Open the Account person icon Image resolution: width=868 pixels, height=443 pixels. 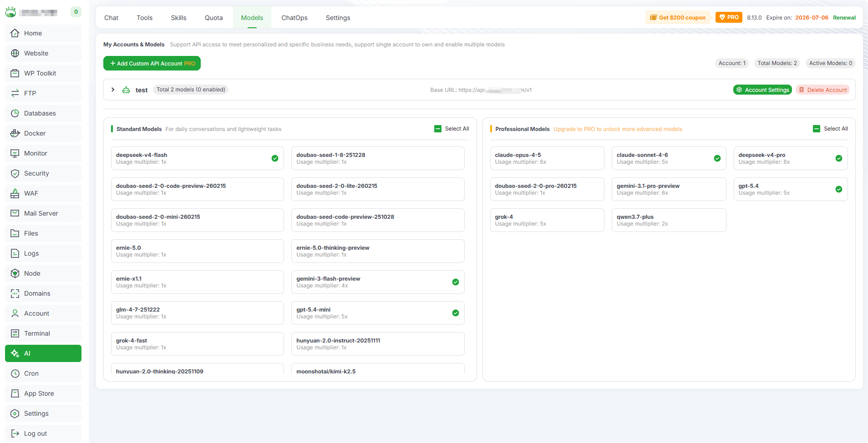[15, 313]
